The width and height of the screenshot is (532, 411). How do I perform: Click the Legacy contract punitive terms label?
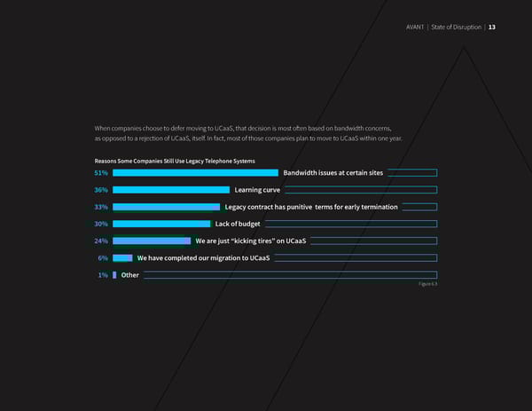[x=311, y=207]
